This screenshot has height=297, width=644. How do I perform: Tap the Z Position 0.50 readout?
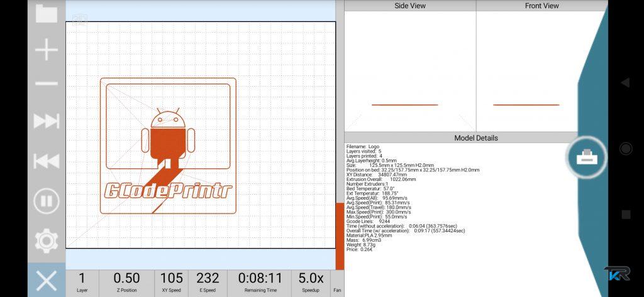click(126, 283)
